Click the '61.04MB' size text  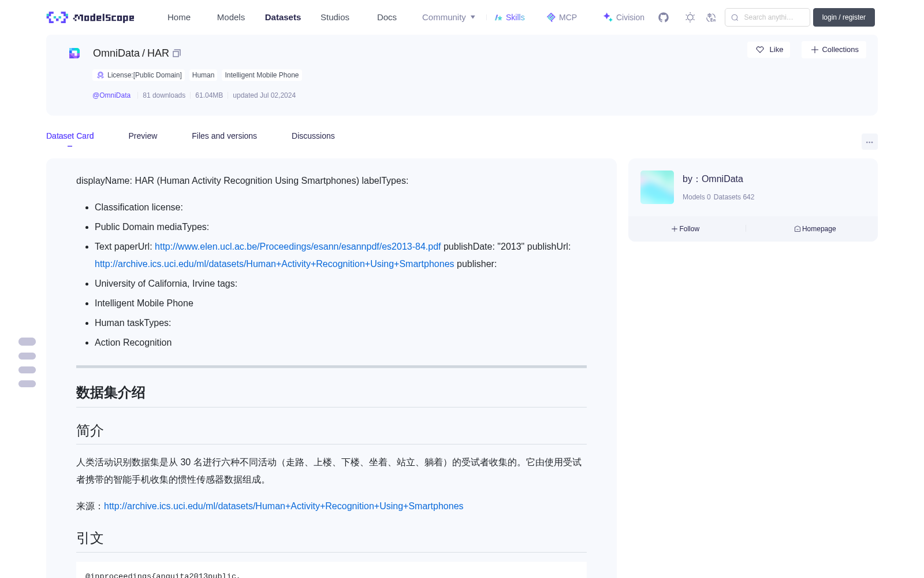(209, 95)
